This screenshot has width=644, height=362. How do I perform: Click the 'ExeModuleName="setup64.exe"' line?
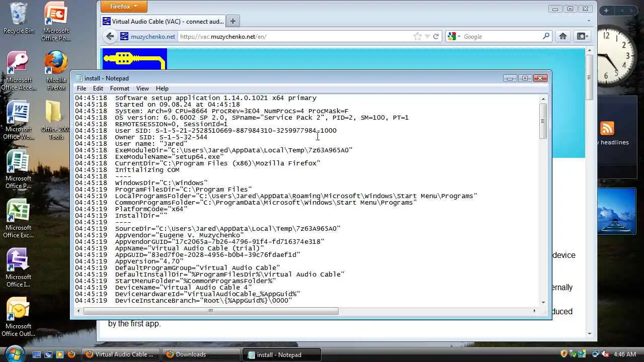click(169, 157)
